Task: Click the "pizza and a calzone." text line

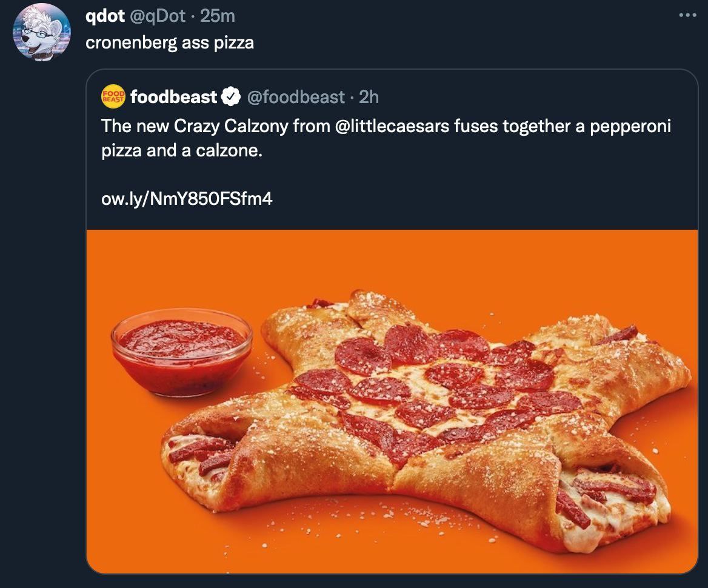Action: pyautogui.click(x=182, y=150)
